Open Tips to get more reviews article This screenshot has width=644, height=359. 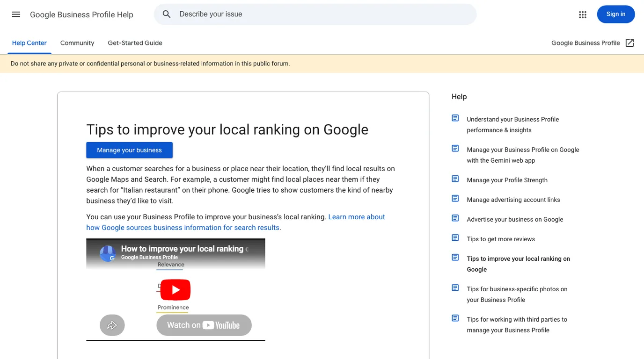pos(501,239)
